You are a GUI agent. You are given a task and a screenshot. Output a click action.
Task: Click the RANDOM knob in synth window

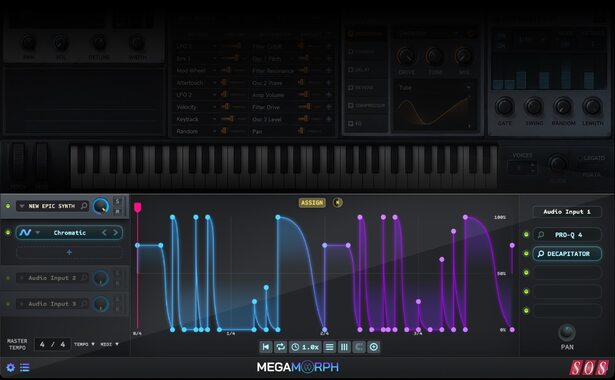(x=562, y=106)
